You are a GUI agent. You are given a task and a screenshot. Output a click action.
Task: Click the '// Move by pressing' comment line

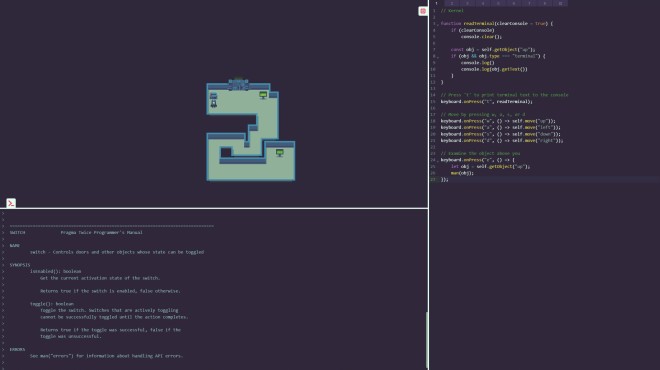coord(483,114)
